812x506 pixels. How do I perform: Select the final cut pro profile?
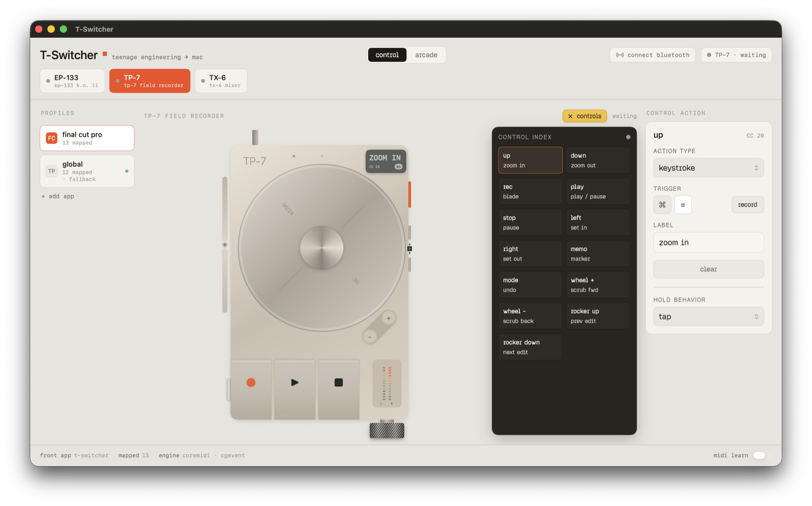pyautogui.click(x=87, y=138)
